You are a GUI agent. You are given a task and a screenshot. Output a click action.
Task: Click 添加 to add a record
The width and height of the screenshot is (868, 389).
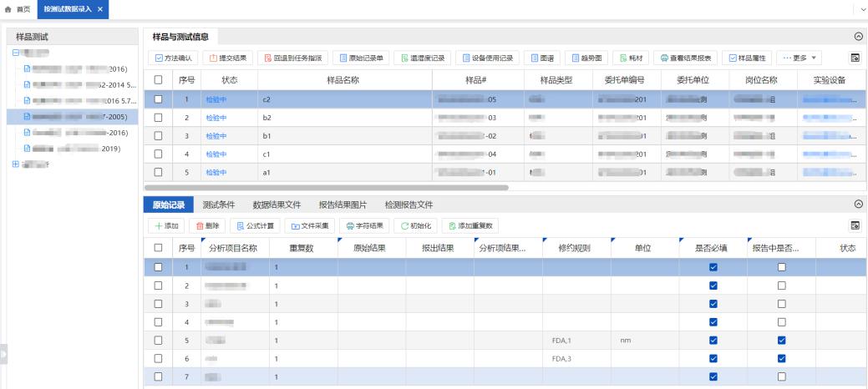[166, 225]
